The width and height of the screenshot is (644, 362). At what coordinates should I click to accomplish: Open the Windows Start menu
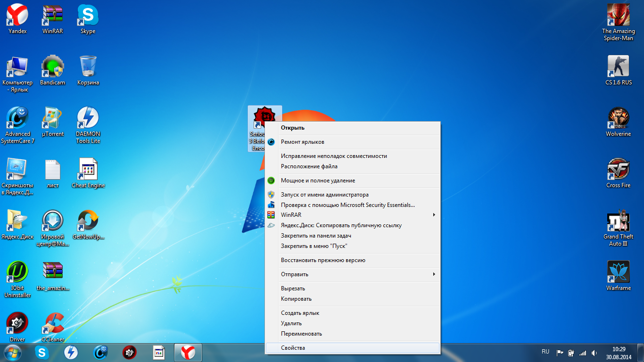click(13, 352)
